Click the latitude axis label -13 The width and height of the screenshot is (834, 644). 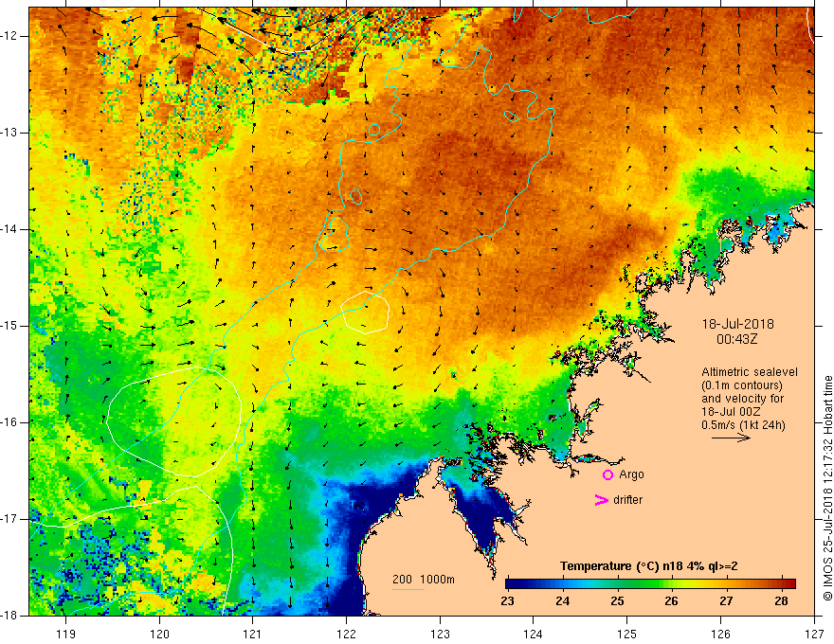(9, 133)
